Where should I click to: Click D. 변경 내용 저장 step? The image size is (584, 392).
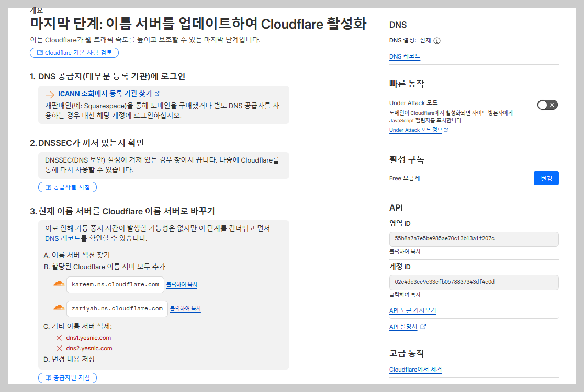(69, 359)
